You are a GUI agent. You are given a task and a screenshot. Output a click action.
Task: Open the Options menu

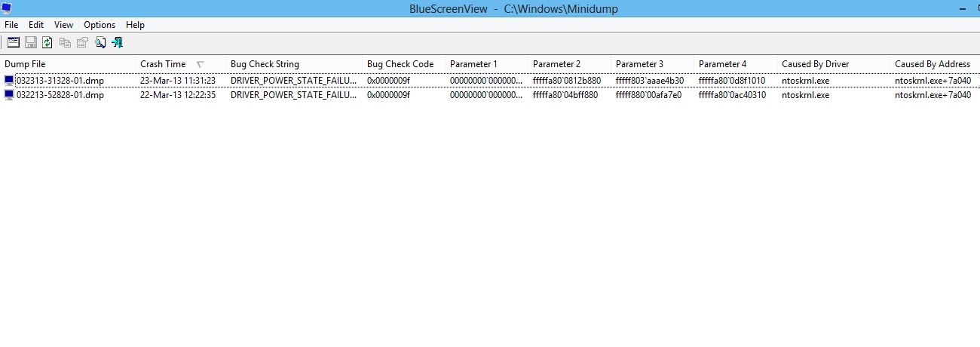100,25
